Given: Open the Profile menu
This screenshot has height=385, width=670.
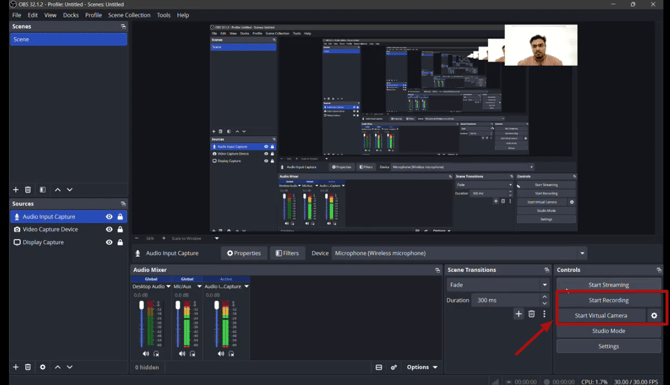Looking at the screenshot, I should (x=93, y=15).
